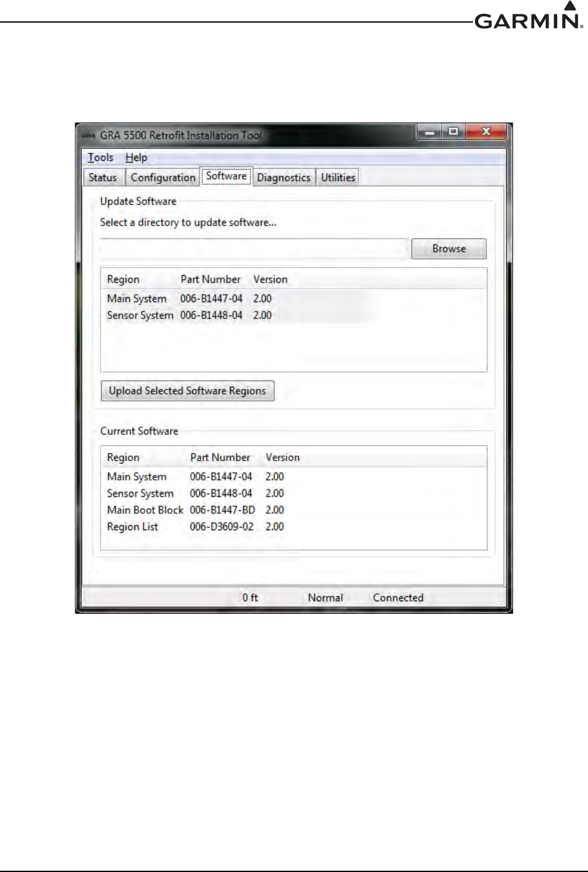Select the Main Boot Block row

pyautogui.click(x=293, y=510)
